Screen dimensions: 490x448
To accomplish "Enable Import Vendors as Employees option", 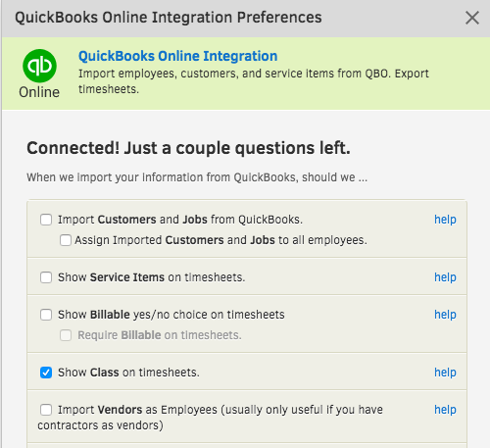I will (46, 410).
